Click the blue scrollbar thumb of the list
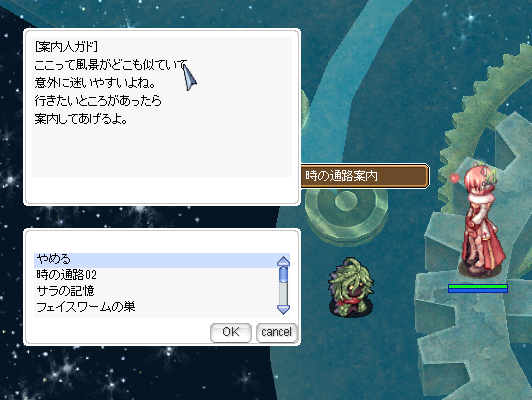This screenshot has height=400, width=532. click(283, 274)
